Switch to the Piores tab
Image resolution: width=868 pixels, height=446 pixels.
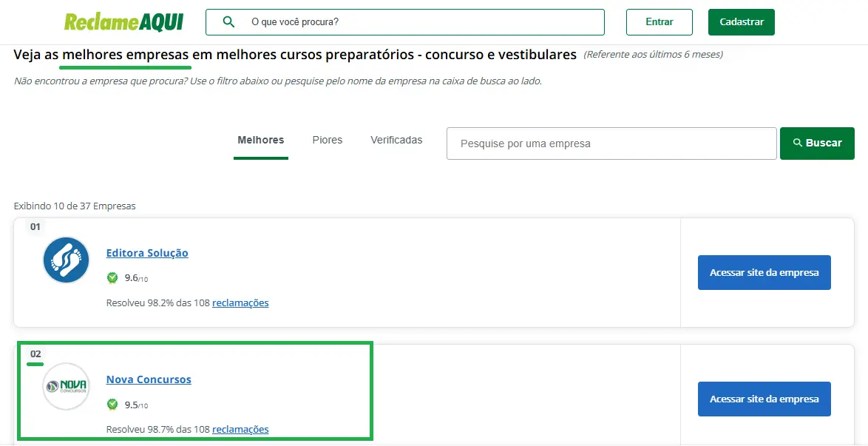pyautogui.click(x=327, y=141)
